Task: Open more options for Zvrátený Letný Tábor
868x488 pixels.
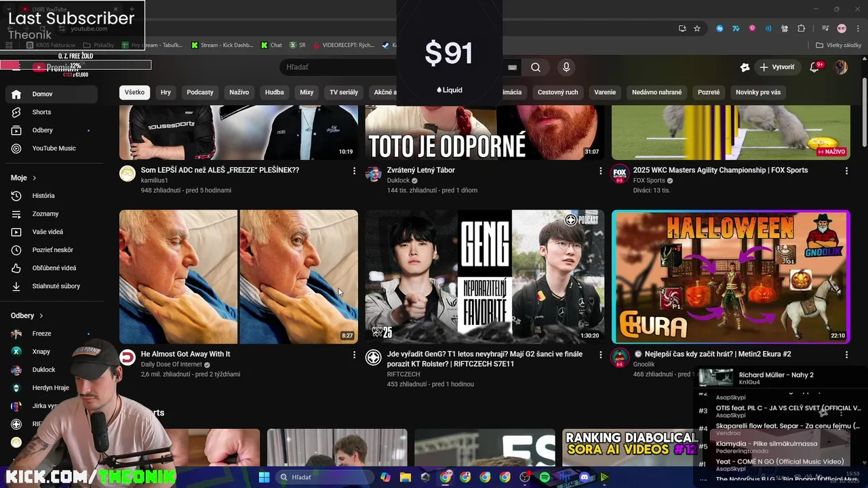Action: (x=600, y=171)
